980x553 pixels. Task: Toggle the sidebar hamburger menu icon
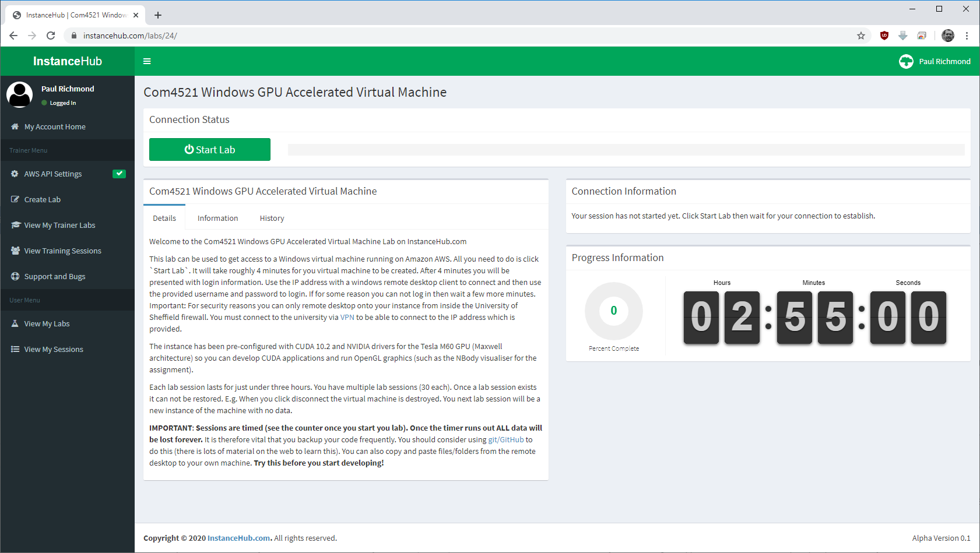(x=147, y=61)
